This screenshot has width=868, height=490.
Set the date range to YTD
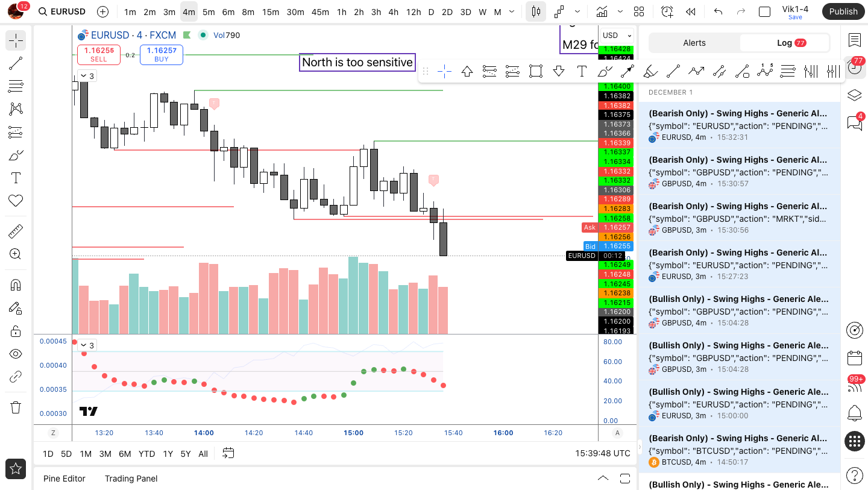[146, 454]
